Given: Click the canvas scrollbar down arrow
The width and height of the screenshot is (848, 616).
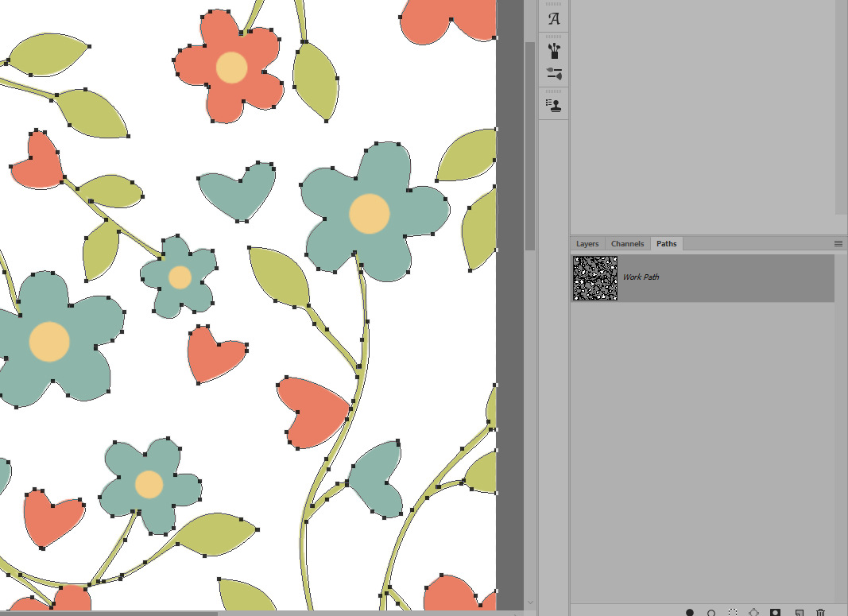Looking at the screenshot, I should (x=530, y=602).
